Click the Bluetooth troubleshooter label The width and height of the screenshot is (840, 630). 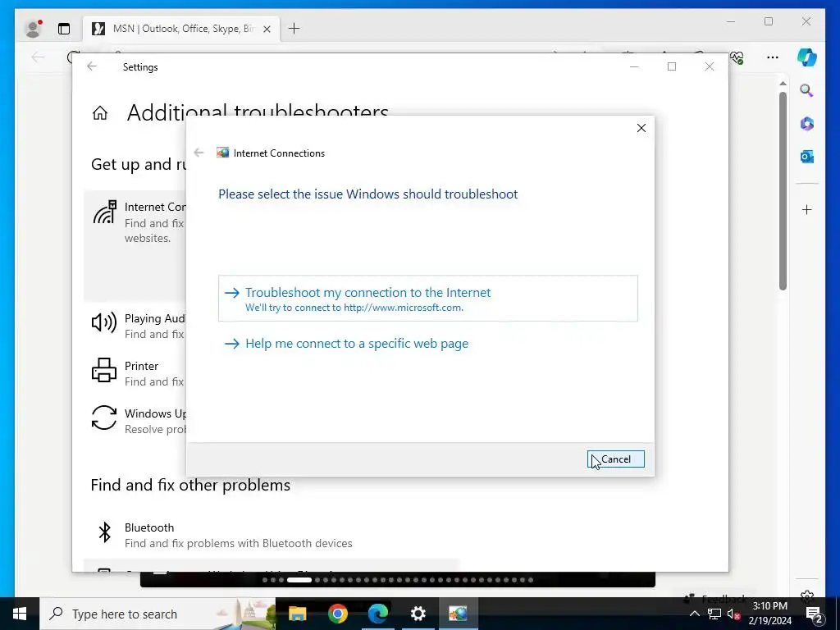click(149, 527)
